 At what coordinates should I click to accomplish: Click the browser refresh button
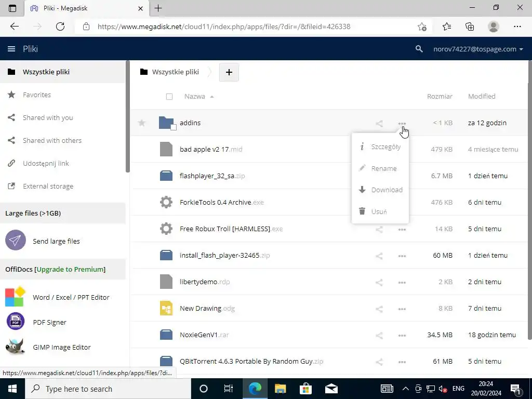tap(60, 26)
